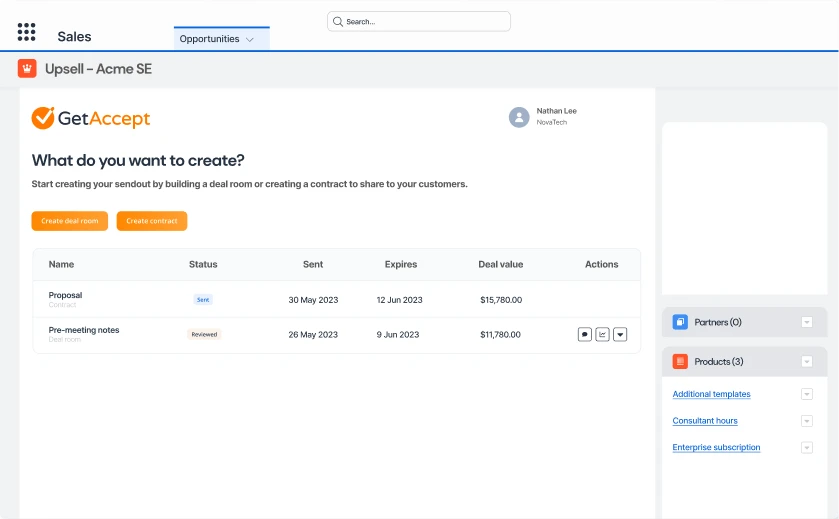Click the Create contract button

point(152,221)
